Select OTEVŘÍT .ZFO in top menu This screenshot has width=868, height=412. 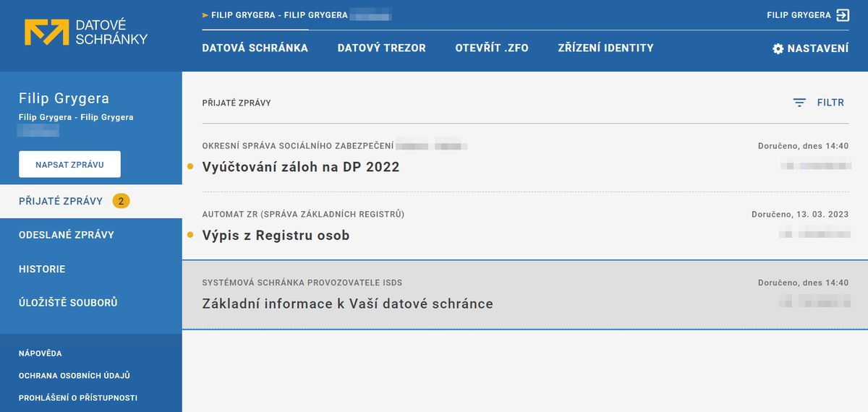[492, 48]
